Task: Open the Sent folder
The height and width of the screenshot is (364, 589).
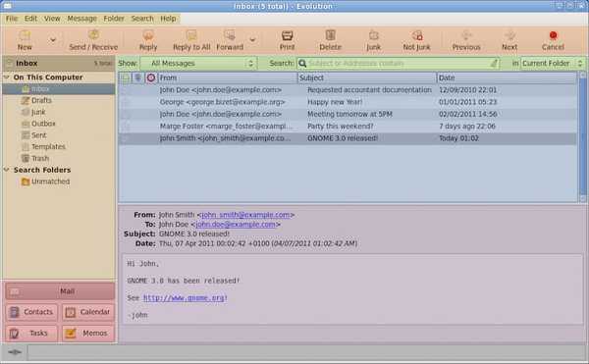Action: [38, 135]
